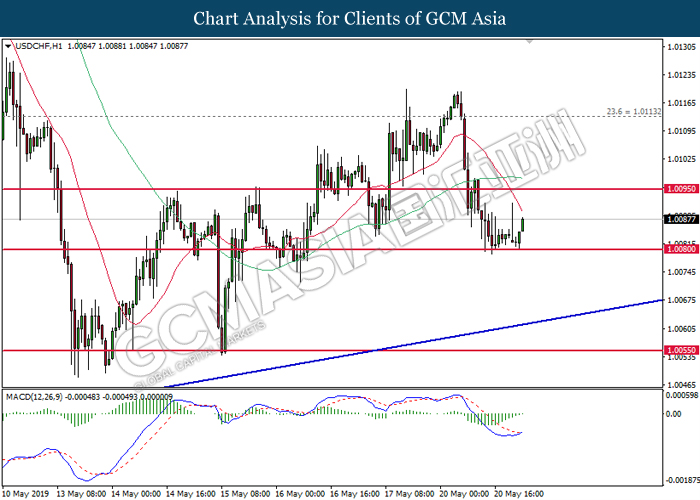
Task: Select the 1.00950 red price tag
Action: (679, 188)
